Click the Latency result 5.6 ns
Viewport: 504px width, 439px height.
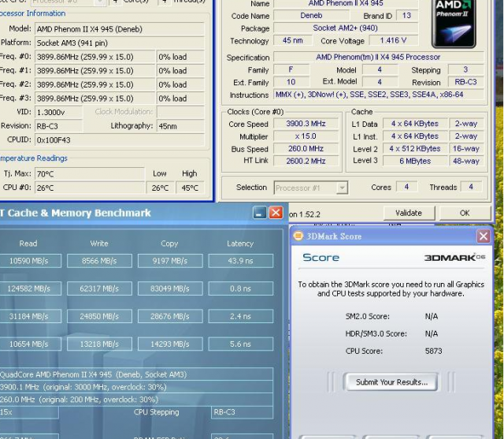tap(240, 344)
